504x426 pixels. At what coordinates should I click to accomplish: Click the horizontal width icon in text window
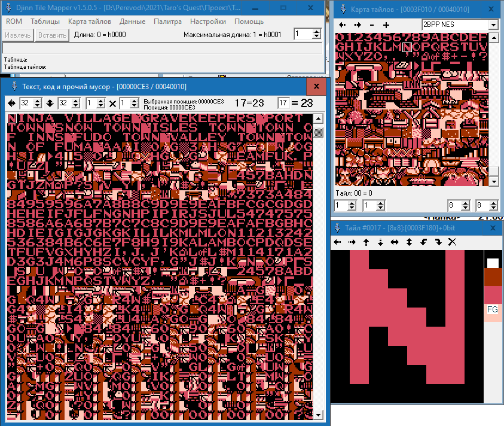tap(11, 104)
